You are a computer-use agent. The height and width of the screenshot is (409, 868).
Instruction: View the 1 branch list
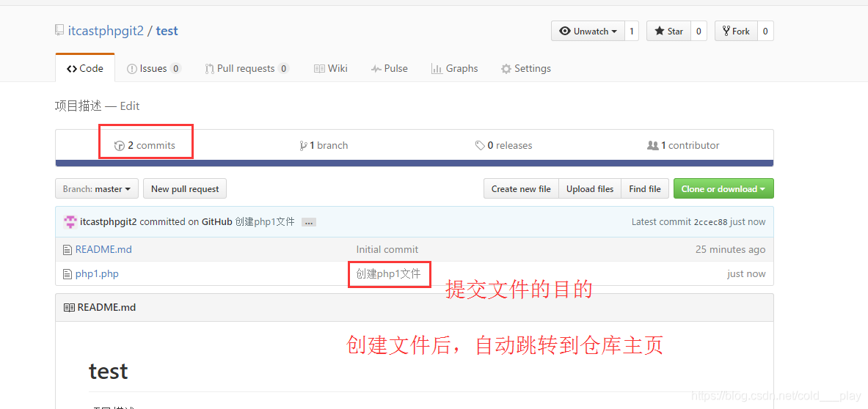click(x=324, y=145)
